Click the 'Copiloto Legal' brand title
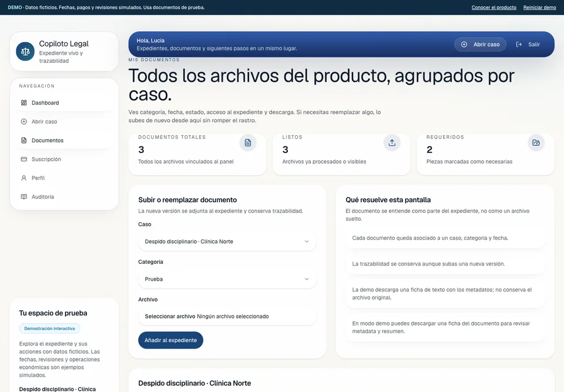The width and height of the screenshot is (564, 392). (x=63, y=43)
